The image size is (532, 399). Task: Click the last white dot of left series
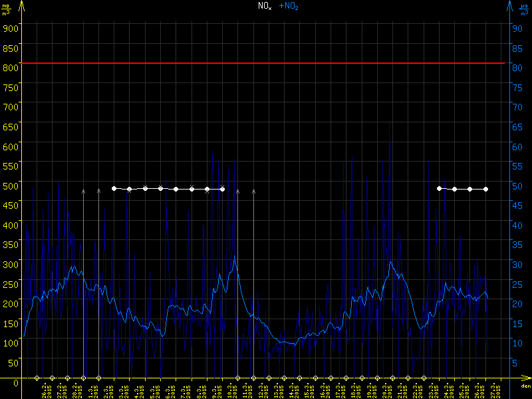click(x=222, y=190)
